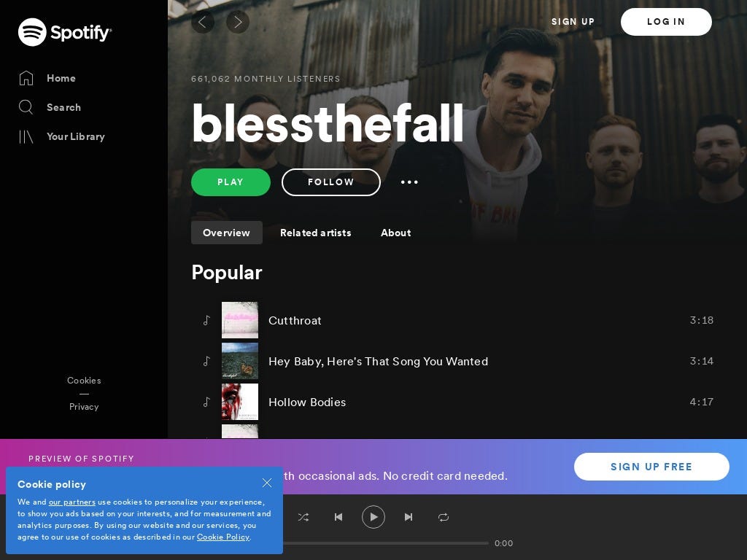Follow blessthefall artist

click(331, 182)
